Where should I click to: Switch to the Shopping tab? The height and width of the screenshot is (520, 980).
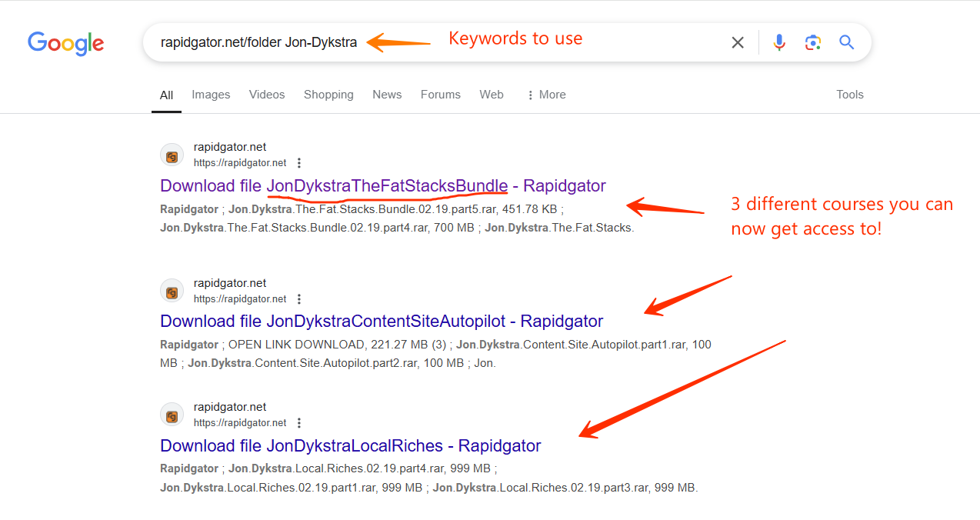tap(328, 95)
